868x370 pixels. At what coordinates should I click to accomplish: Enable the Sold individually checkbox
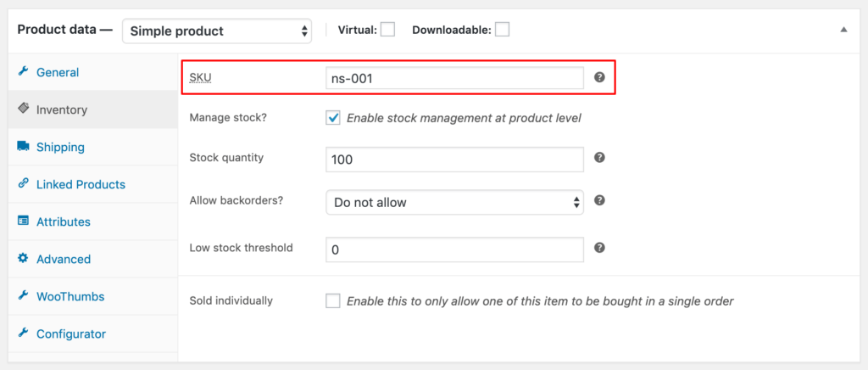pyautogui.click(x=333, y=300)
